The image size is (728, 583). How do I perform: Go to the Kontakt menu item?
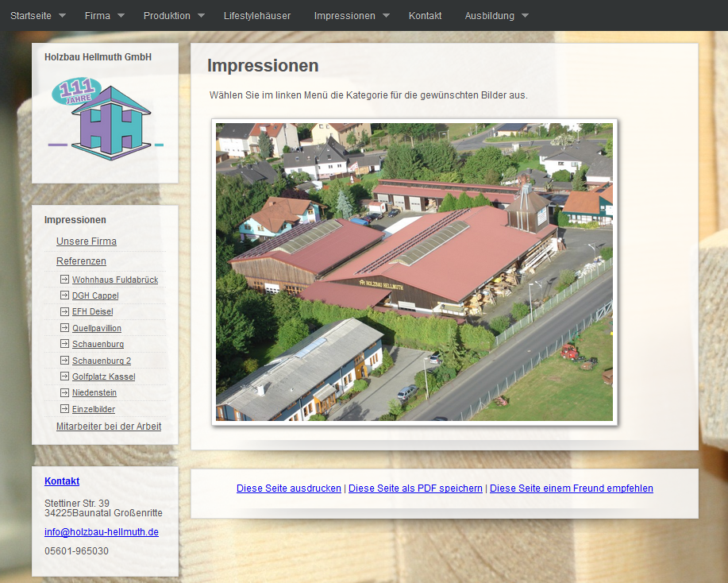pyautogui.click(x=425, y=16)
